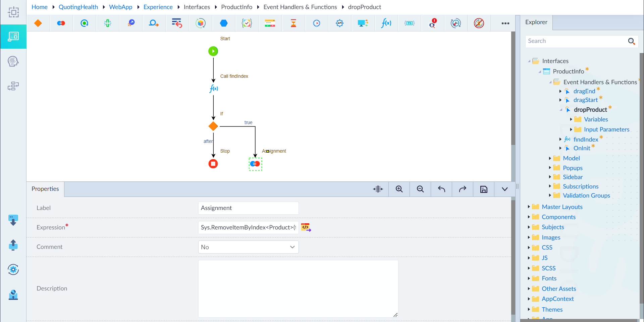
Task: Click the Label input field showing Assignment
Action: click(x=248, y=208)
